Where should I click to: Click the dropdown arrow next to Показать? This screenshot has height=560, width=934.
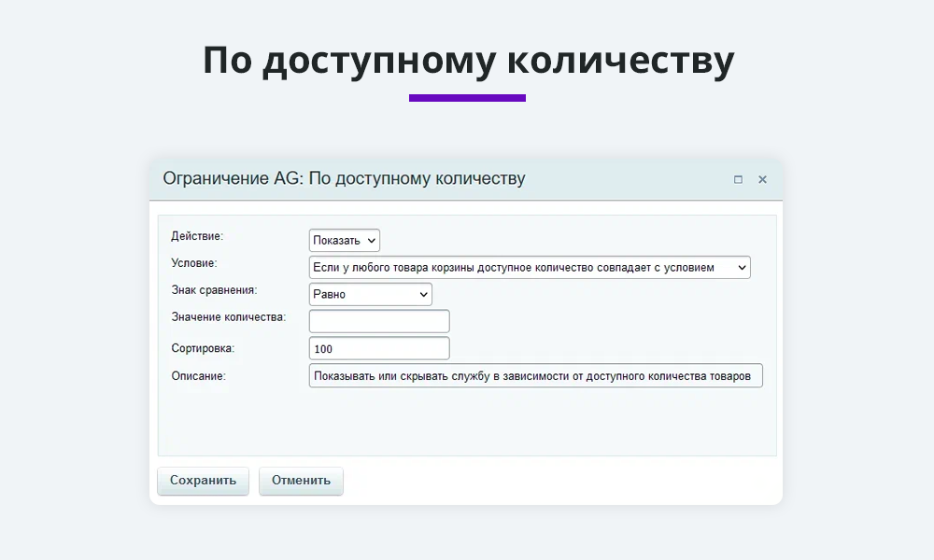tap(370, 240)
